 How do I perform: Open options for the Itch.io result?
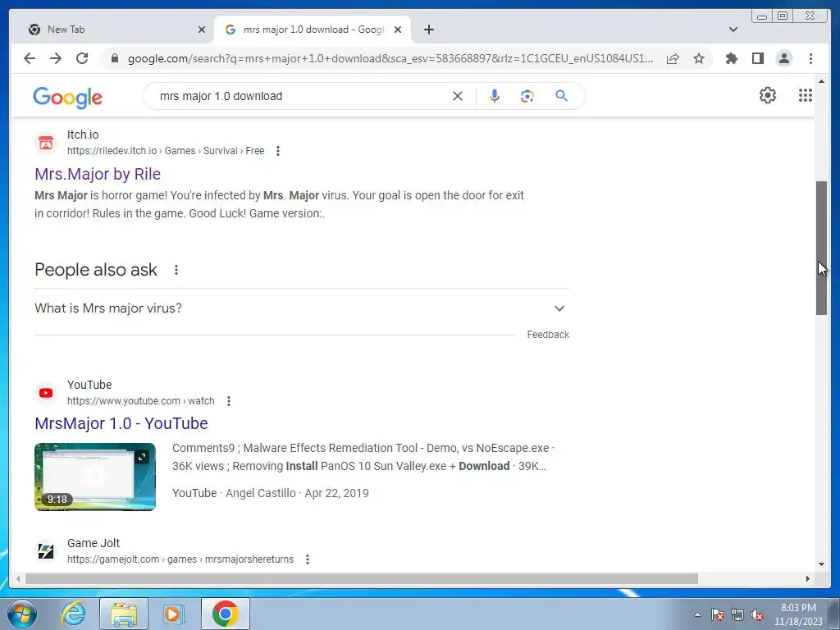click(x=277, y=151)
